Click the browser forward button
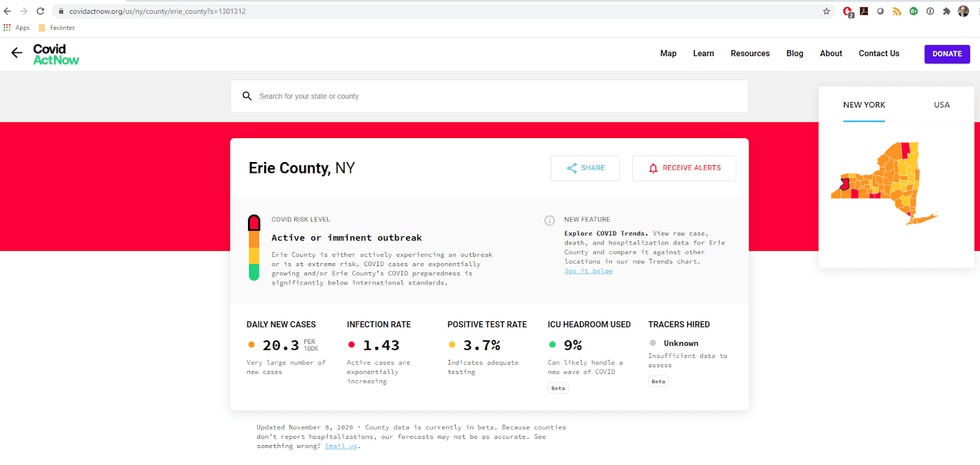Image resolution: width=980 pixels, height=465 pixels. (24, 11)
